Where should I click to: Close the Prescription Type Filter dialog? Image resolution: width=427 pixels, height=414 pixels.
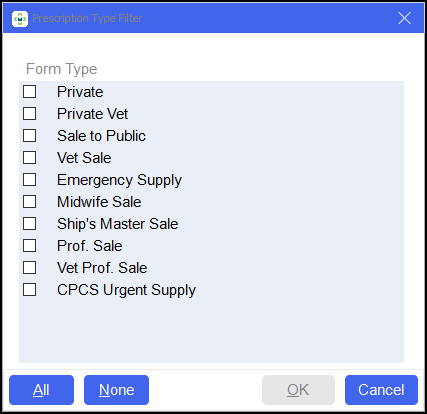(404, 18)
